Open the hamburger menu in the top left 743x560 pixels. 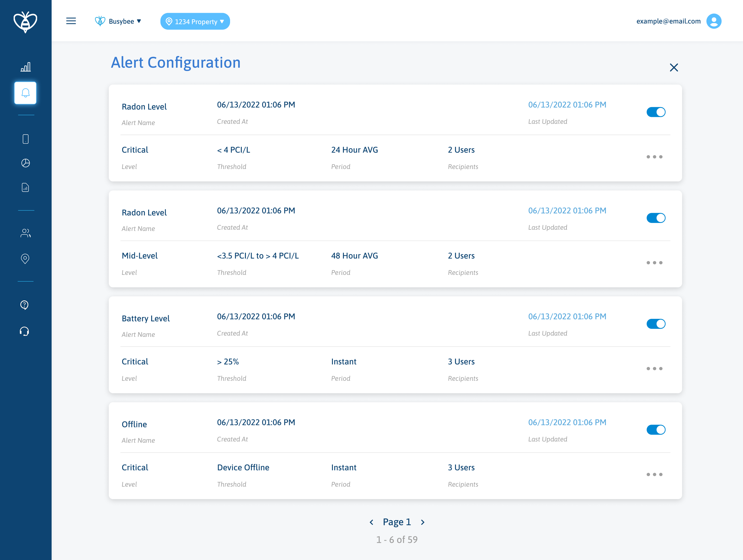tap(71, 21)
